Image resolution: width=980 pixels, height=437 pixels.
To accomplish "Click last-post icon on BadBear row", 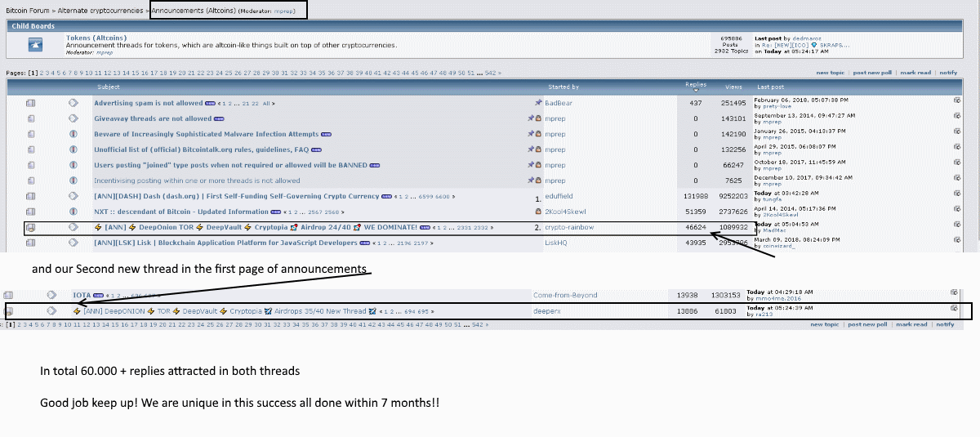I will click(x=957, y=100).
